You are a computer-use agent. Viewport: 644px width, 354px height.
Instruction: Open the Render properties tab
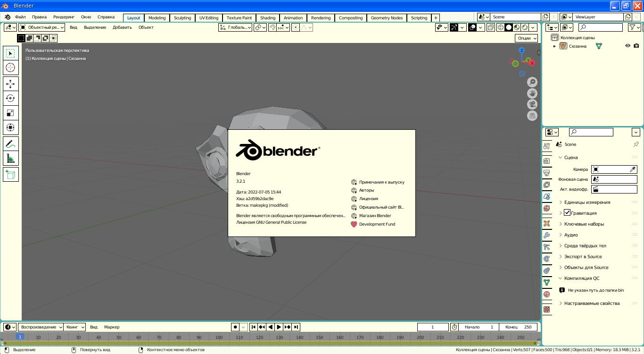click(546, 161)
